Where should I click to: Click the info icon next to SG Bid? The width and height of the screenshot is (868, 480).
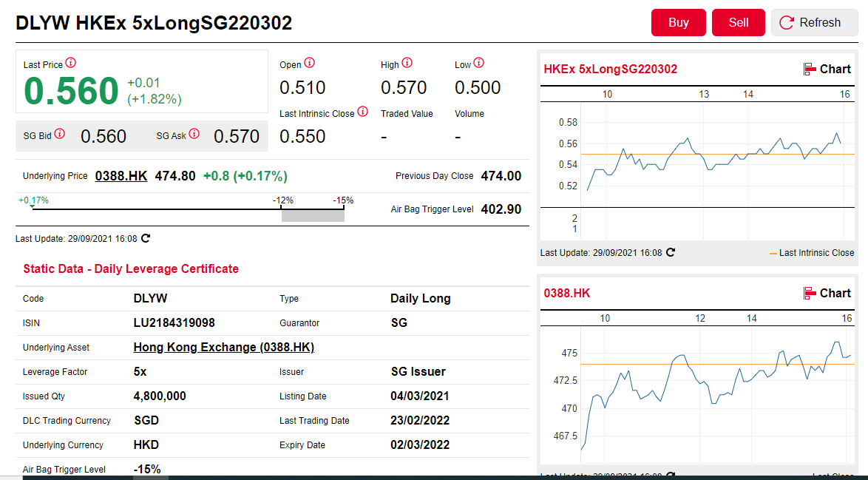click(x=60, y=133)
